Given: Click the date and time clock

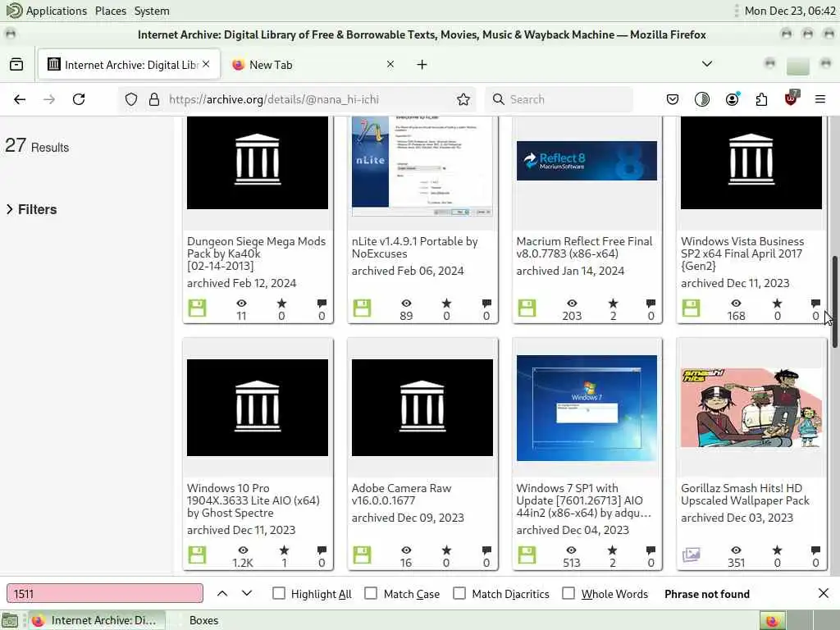Looking at the screenshot, I should (x=790, y=11).
